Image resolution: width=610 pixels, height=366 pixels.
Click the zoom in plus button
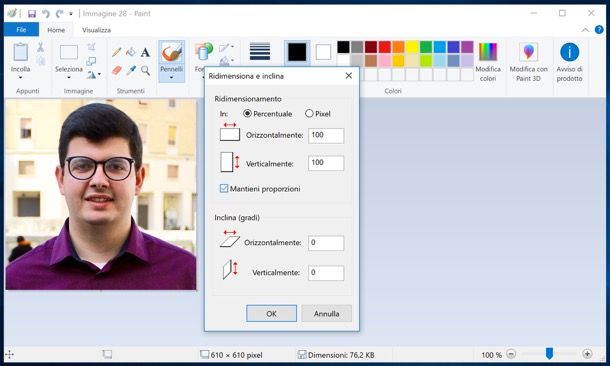pos(587,354)
